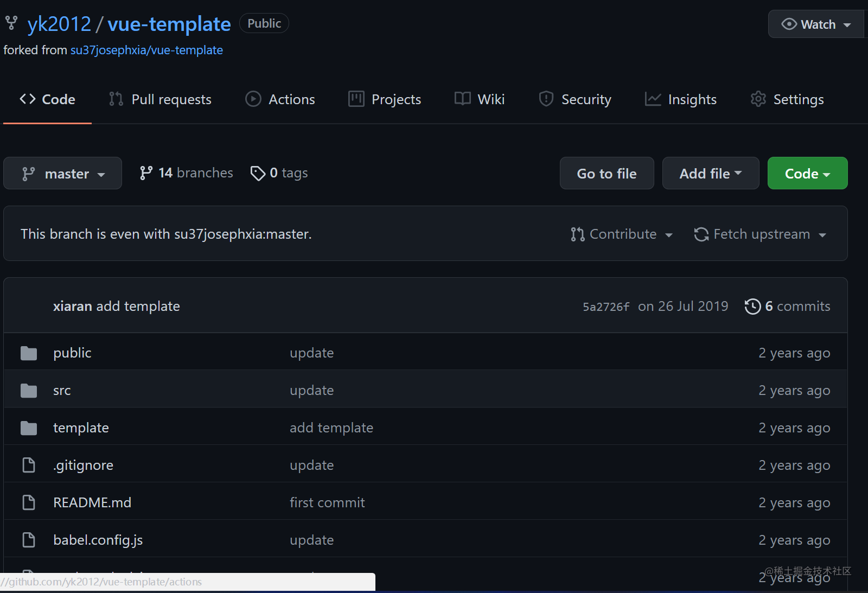Click the Insights graph icon
The image size is (868, 593).
point(653,99)
